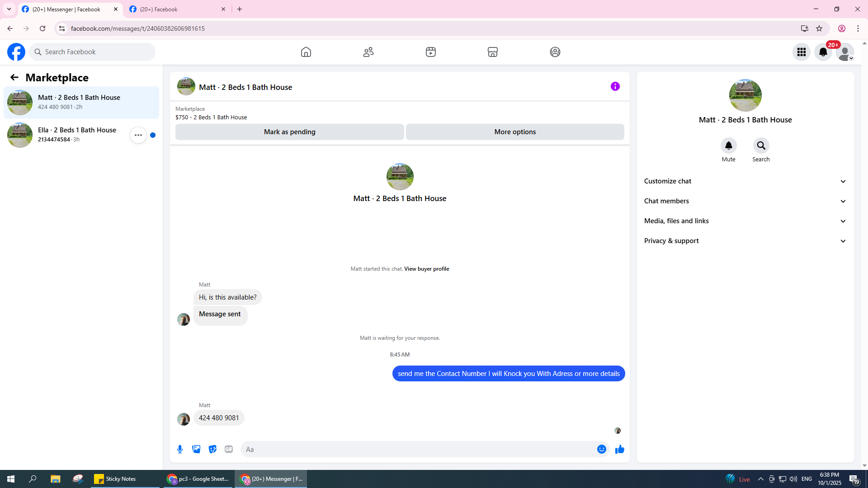Select Ella 2 Beds 1 Bath House conversation

(81, 135)
